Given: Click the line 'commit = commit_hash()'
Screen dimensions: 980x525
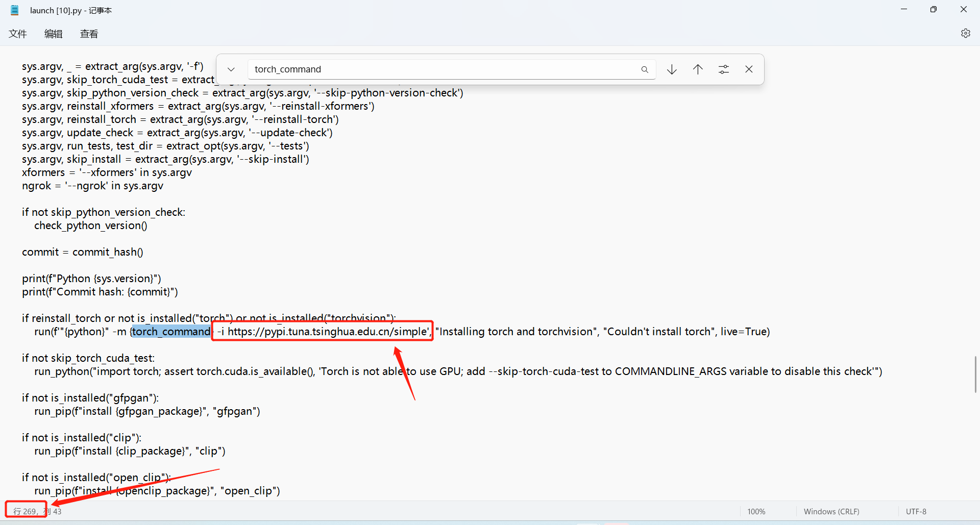Looking at the screenshot, I should pos(83,252).
